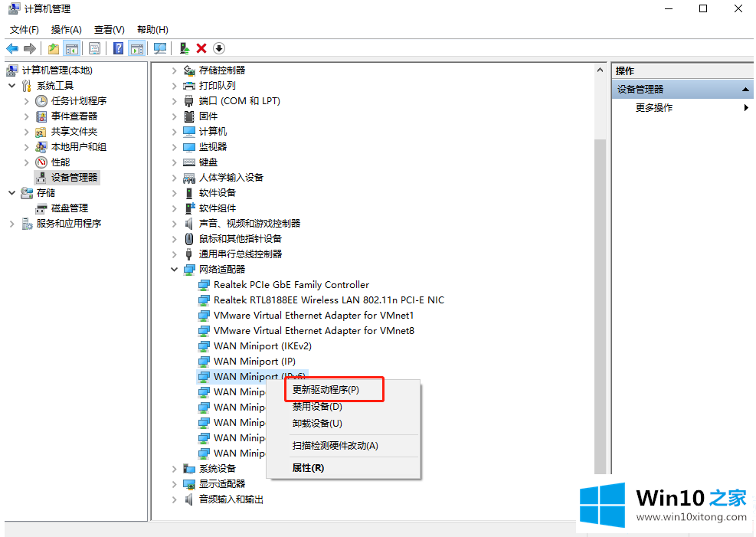Expand the 性能 node arrow
Screen dimensions: 756x537
coord(27,162)
